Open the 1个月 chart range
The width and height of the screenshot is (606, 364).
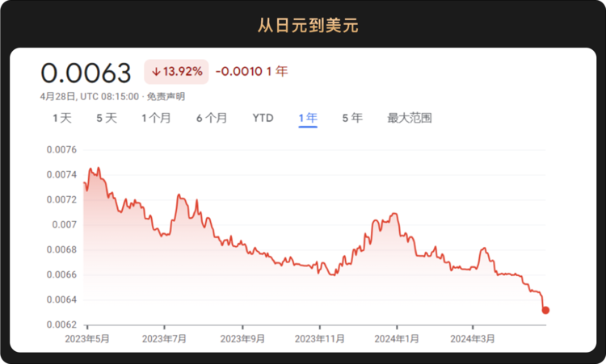point(156,118)
